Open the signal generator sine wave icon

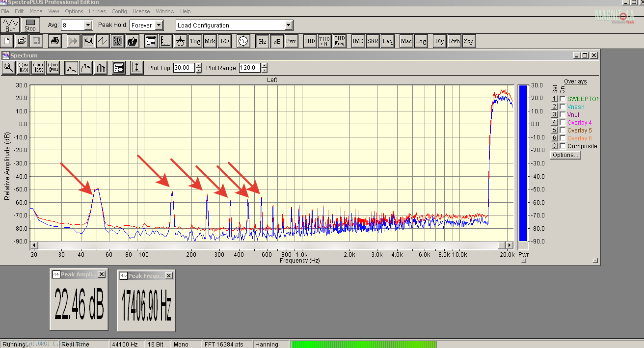[243, 41]
